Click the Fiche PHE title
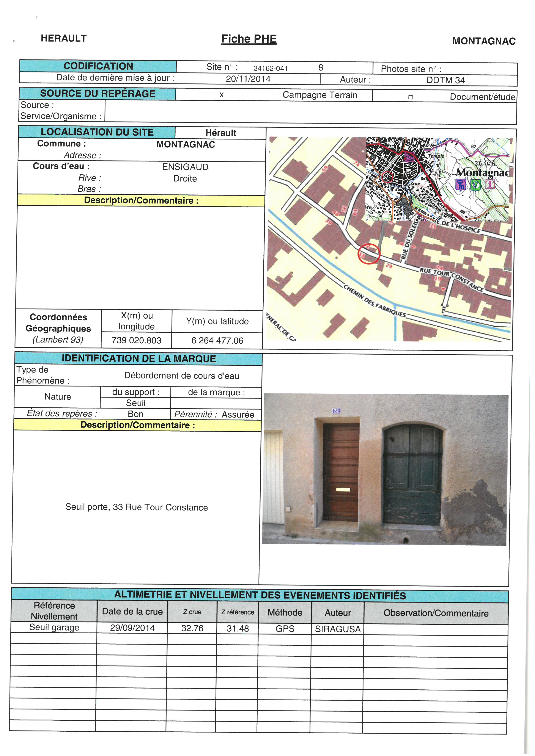This screenshot has width=535, height=756. (249, 39)
